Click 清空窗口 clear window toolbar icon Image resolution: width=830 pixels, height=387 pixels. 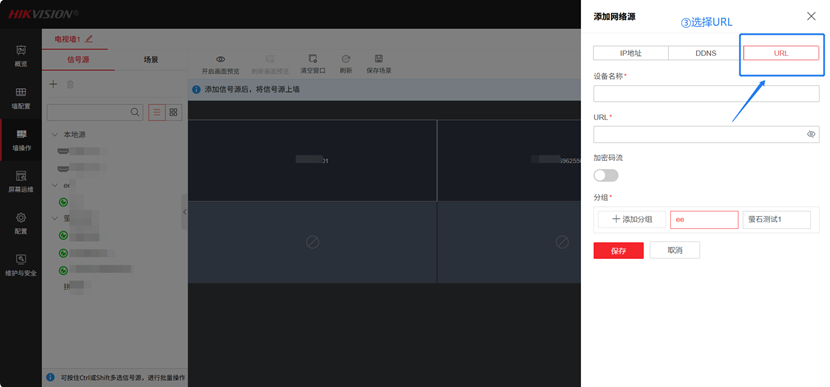(313, 59)
